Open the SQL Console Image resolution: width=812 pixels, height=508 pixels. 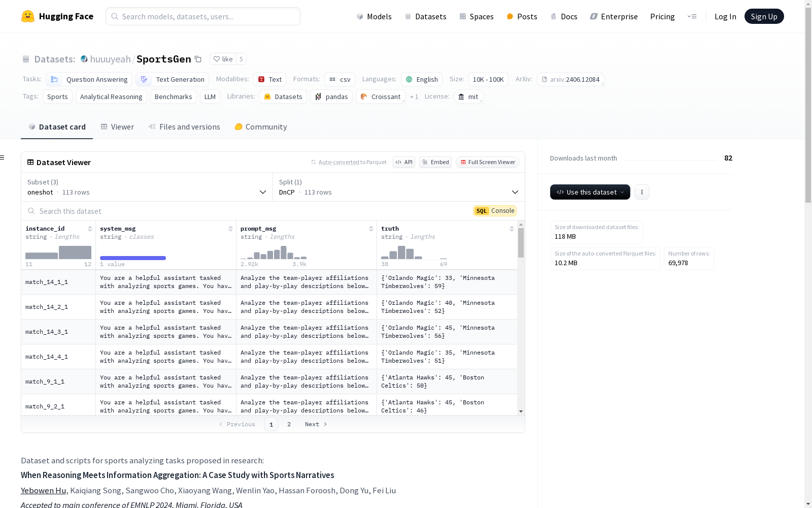(495, 211)
